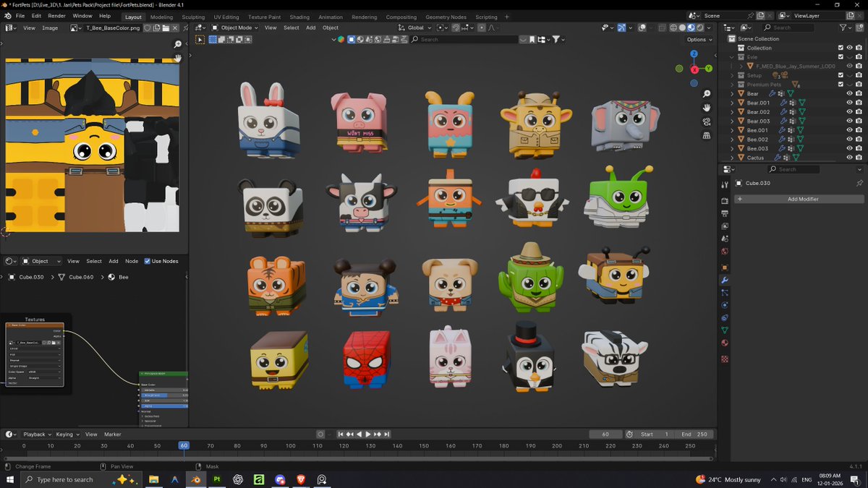Select solid viewport shading
868x488 pixels.
[x=682, y=27]
